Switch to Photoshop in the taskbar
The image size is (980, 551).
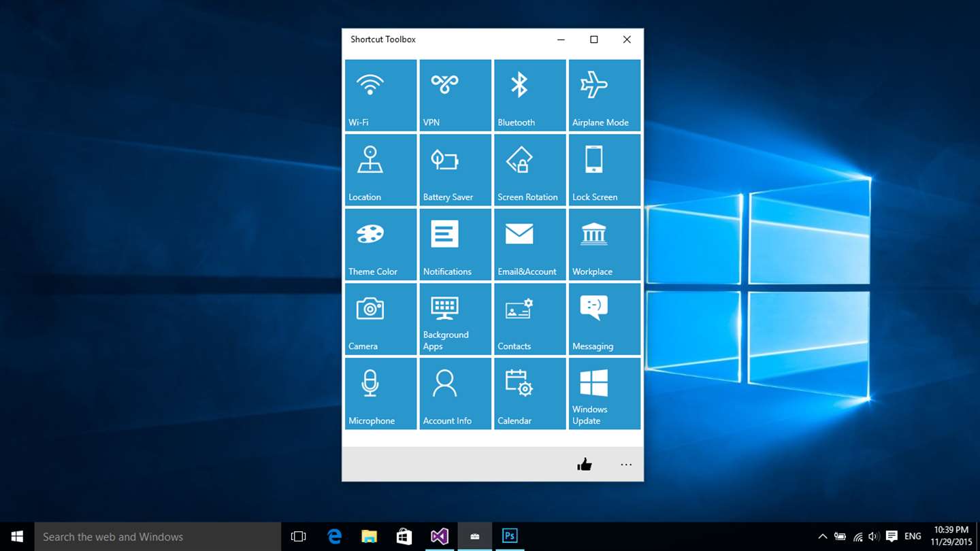pos(510,537)
